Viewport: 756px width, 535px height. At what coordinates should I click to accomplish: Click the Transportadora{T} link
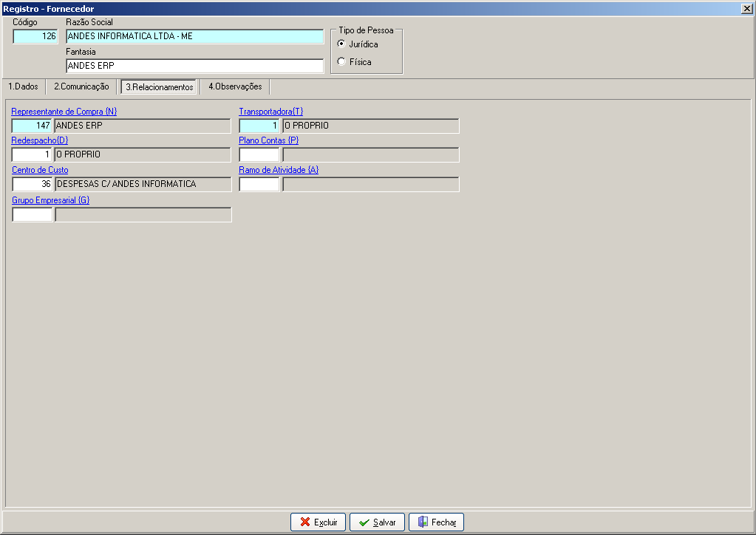271,112
